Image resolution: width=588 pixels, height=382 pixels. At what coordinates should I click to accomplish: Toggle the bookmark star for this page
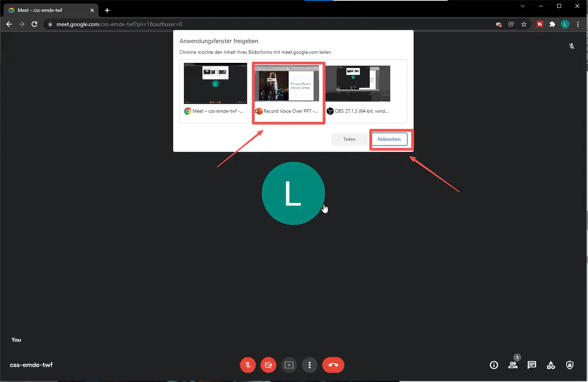pyautogui.click(x=524, y=24)
